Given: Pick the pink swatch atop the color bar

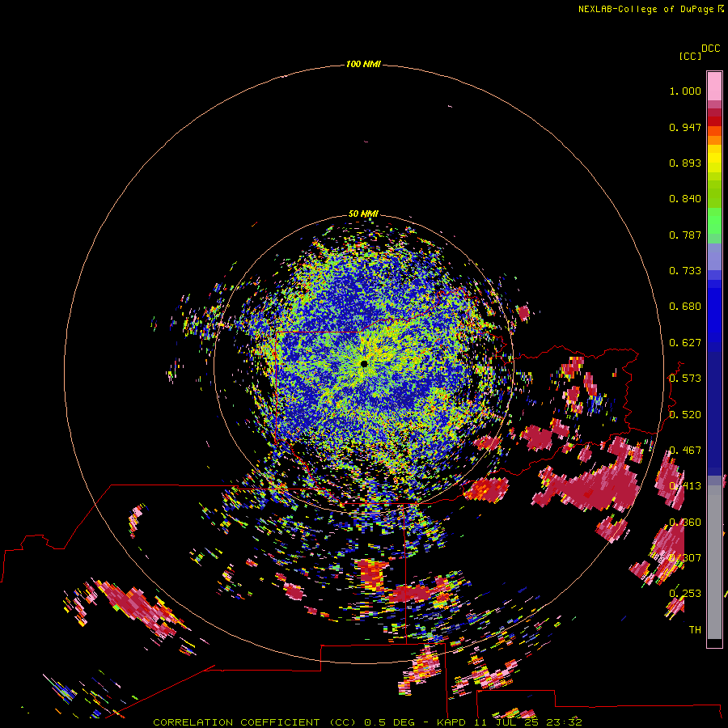Looking at the screenshot, I should 714,87.
